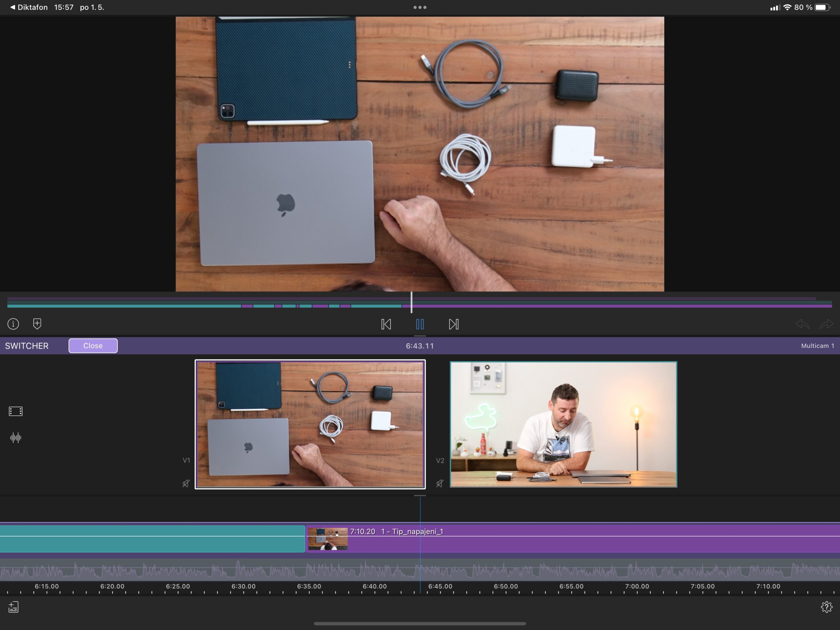
Task: Jump to previous edit point
Action: (386, 324)
